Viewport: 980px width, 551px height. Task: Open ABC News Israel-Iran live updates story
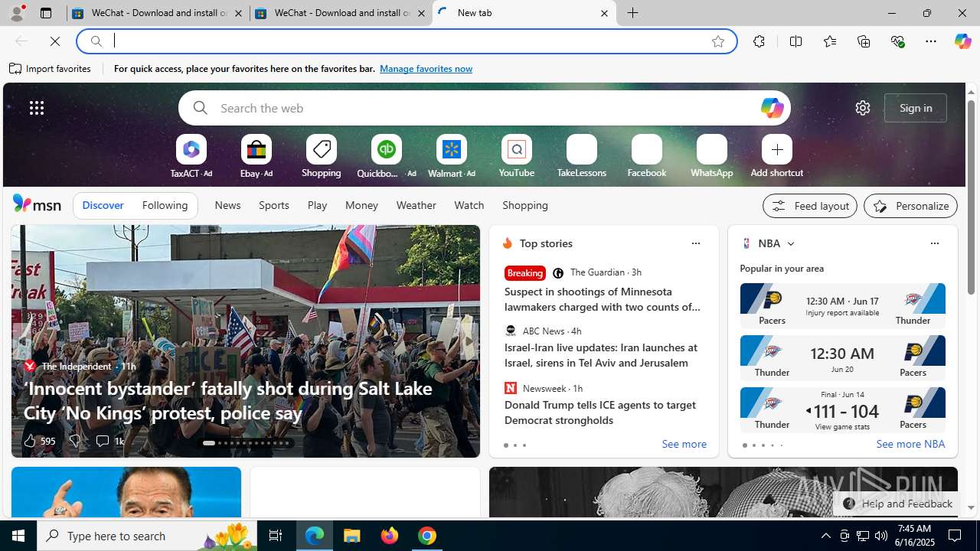pos(601,355)
